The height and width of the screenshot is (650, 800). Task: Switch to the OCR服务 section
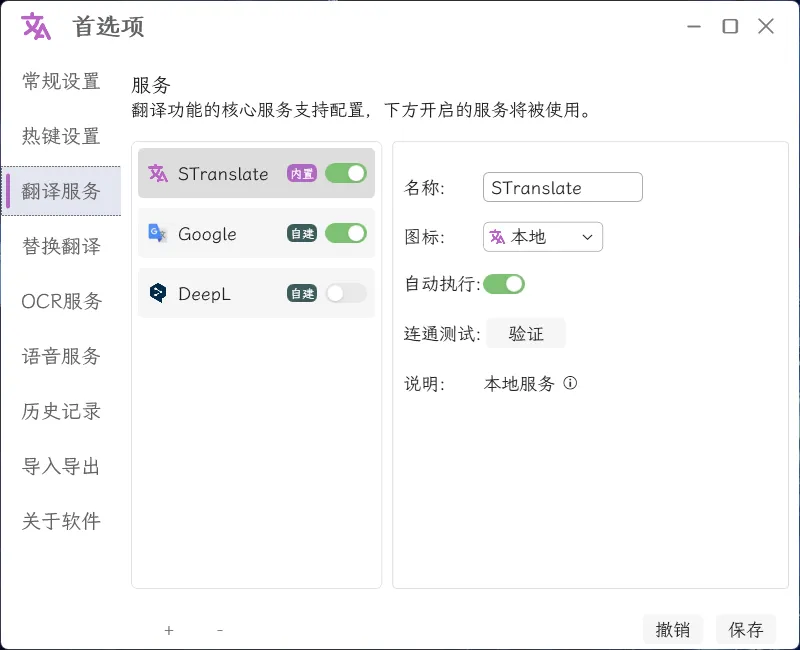(x=60, y=301)
